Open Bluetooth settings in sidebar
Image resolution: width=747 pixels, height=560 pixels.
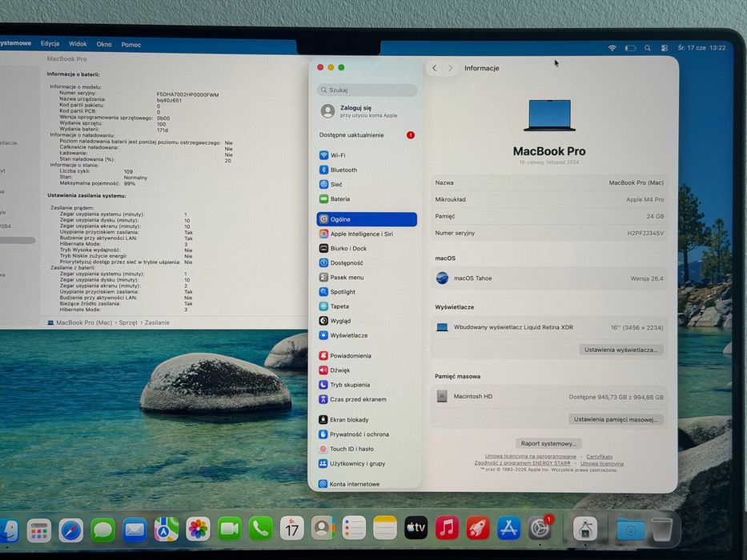click(367, 170)
